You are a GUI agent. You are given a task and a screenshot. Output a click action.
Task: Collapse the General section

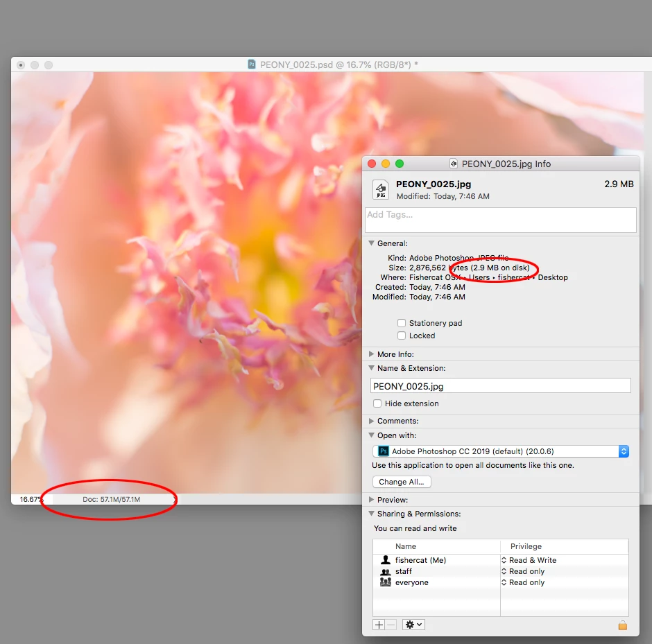[371, 243]
